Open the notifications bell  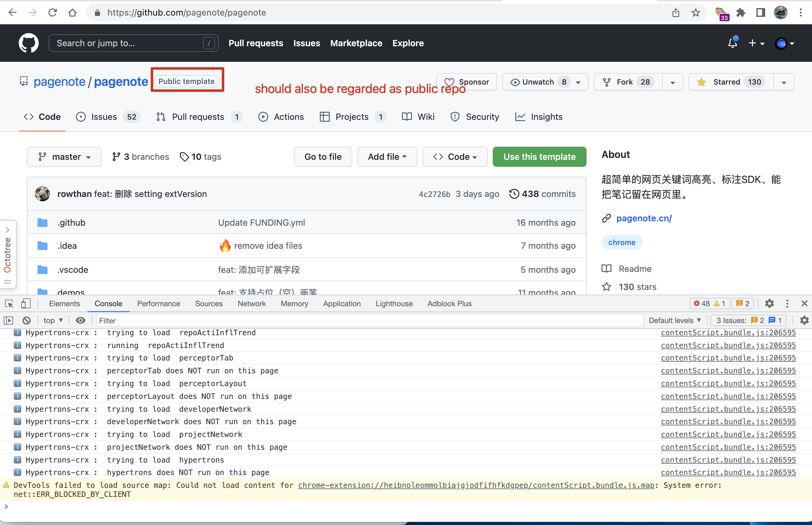[x=732, y=43]
